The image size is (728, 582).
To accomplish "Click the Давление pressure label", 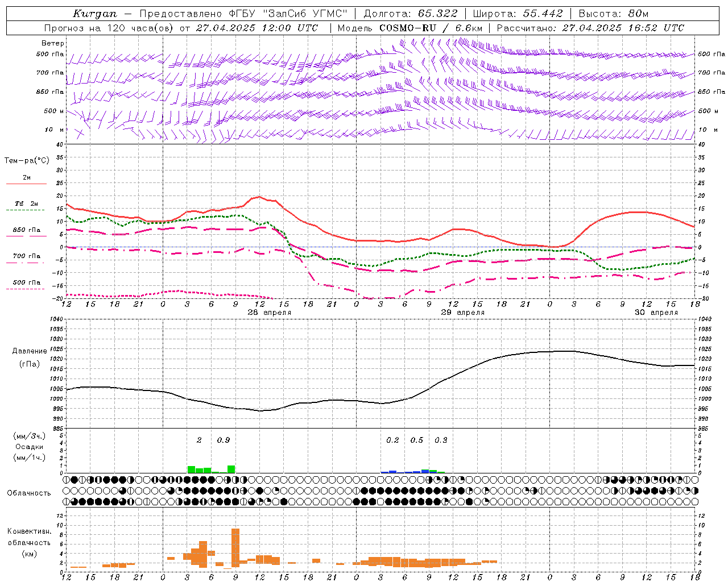I will (30, 351).
